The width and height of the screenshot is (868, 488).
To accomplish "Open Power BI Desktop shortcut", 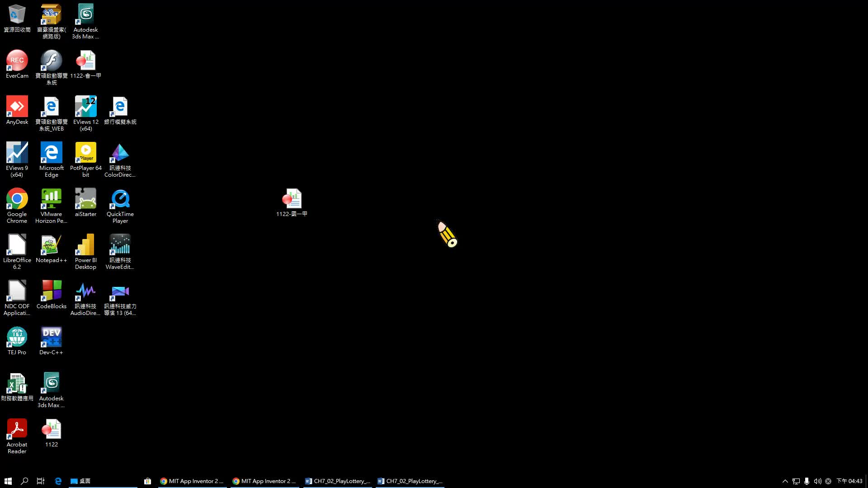I will click(x=85, y=252).
